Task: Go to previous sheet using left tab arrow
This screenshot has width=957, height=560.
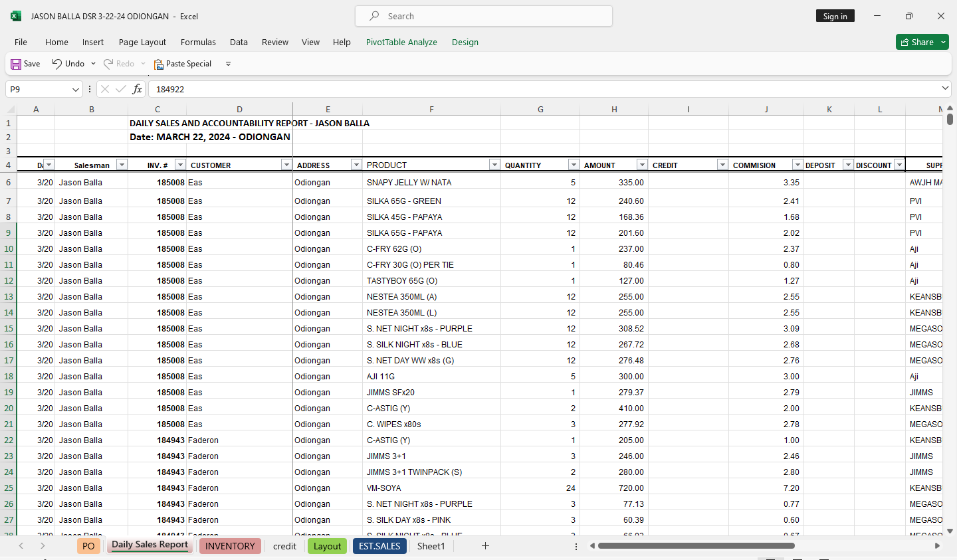Action: [x=21, y=546]
